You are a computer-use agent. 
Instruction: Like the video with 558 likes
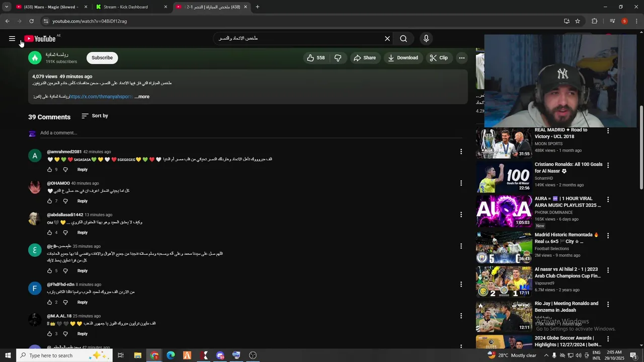click(316, 58)
